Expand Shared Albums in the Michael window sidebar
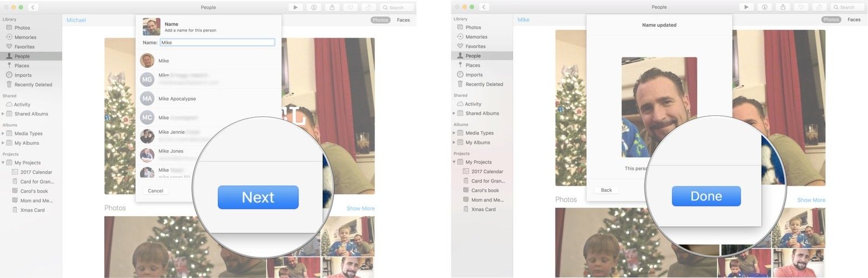The image size is (868, 278). click(3, 114)
